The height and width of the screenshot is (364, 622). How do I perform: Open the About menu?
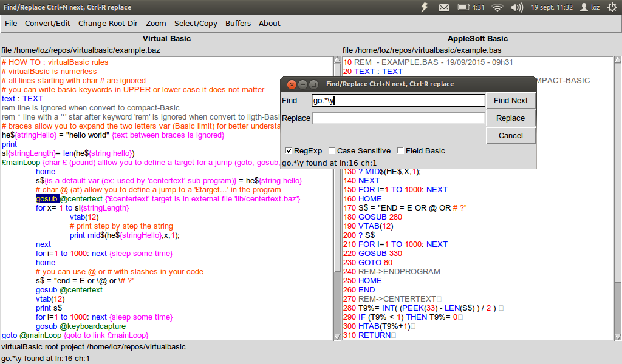(269, 24)
